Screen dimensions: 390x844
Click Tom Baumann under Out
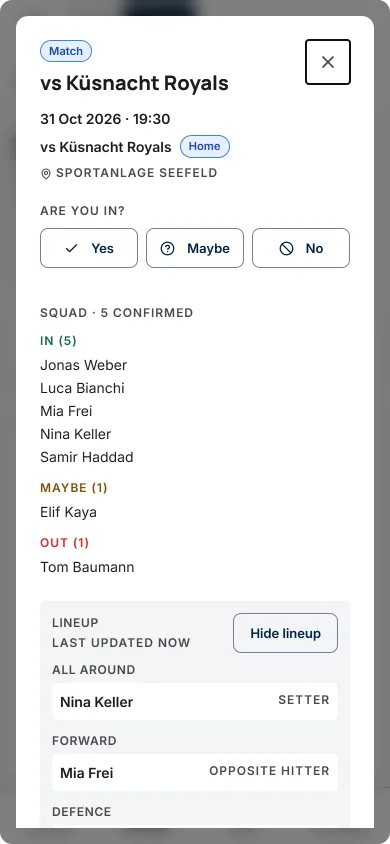[x=87, y=567]
